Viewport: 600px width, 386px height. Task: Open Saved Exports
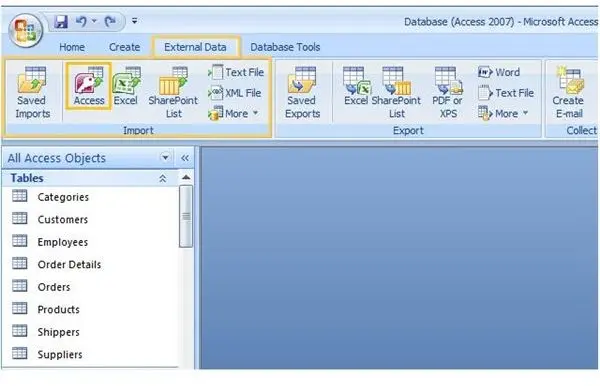pos(302,93)
